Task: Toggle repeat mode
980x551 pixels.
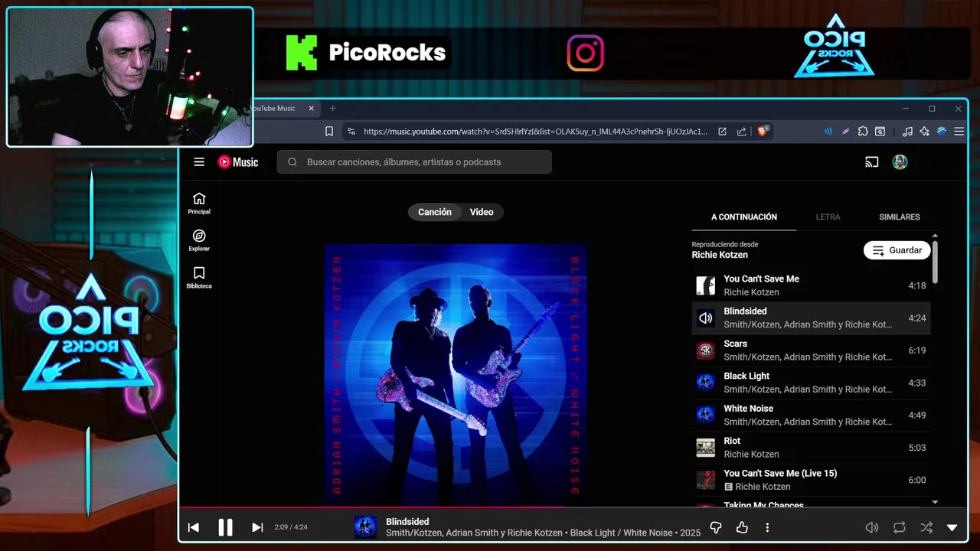Action: tap(900, 527)
